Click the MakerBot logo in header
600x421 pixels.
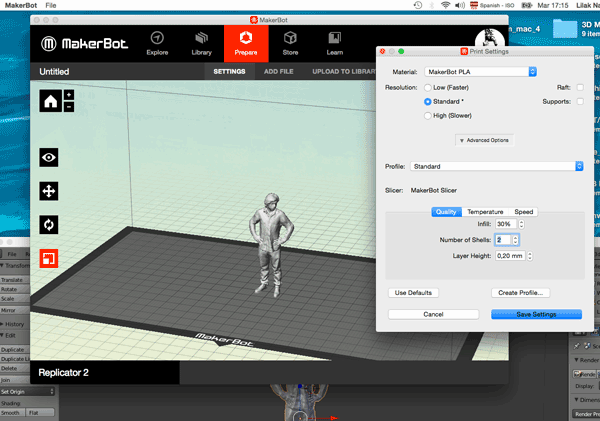pyautogui.click(x=84, y=44)
